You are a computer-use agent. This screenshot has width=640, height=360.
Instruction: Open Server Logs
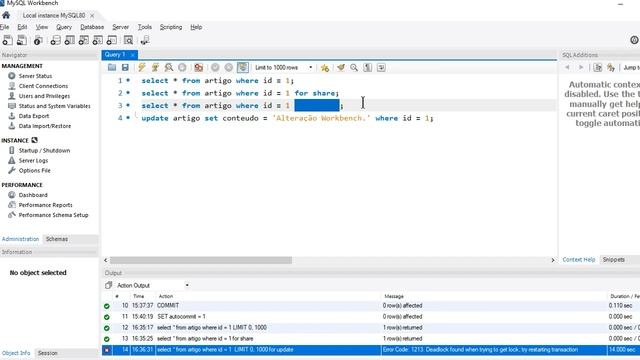[x=33, y=160]
